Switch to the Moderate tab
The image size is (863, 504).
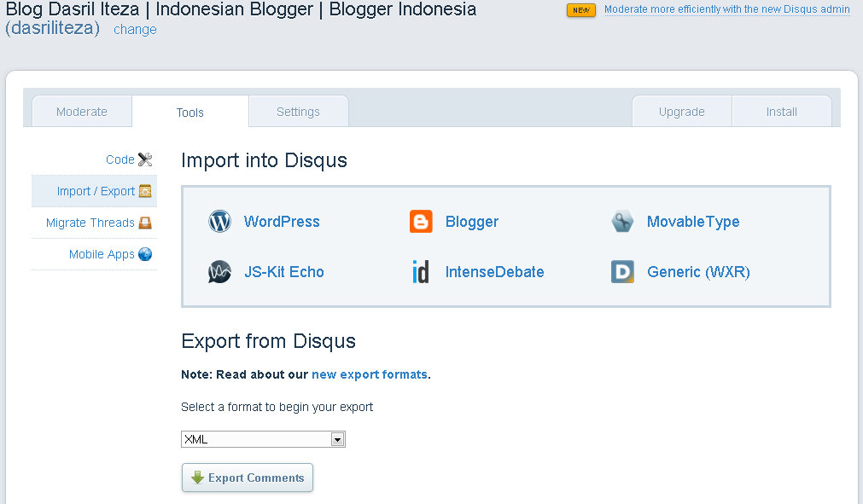pyautogui.click(x=81, y=111)
